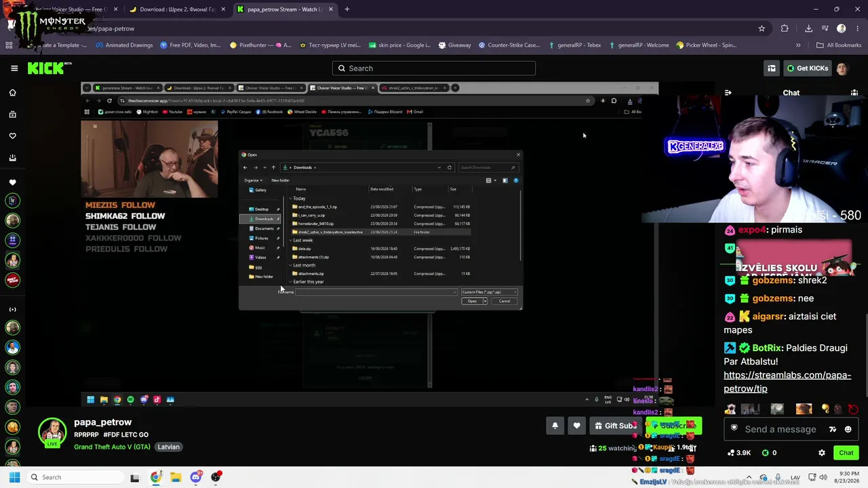Open papa_petrow channel avatar

pyautogui.click(x=52, y=432)
